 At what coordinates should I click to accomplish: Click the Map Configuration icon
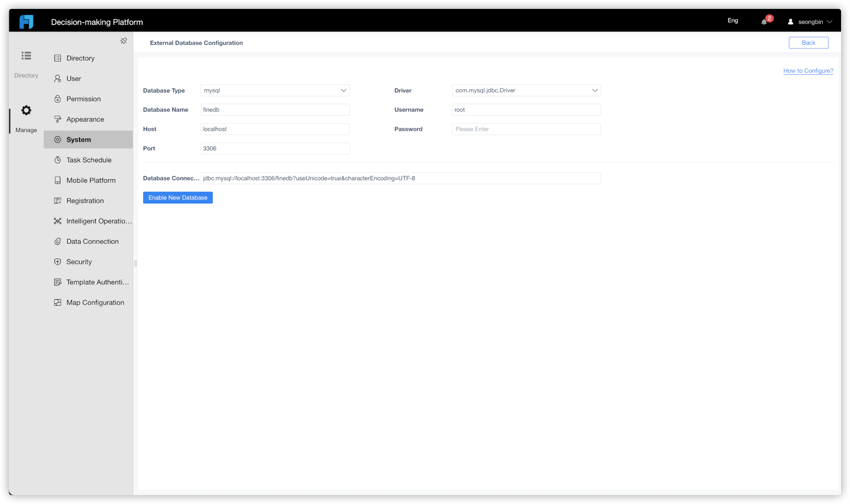pos(58,303)
